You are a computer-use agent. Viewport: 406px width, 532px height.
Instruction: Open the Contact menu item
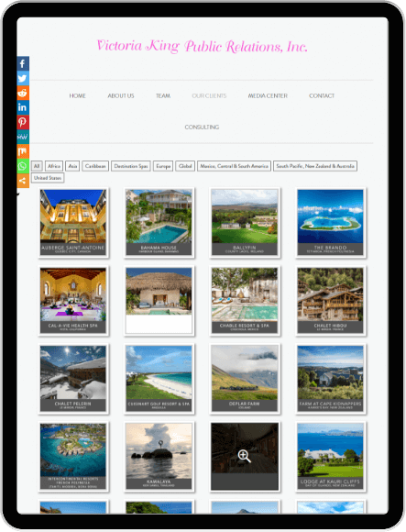[322, 96]
